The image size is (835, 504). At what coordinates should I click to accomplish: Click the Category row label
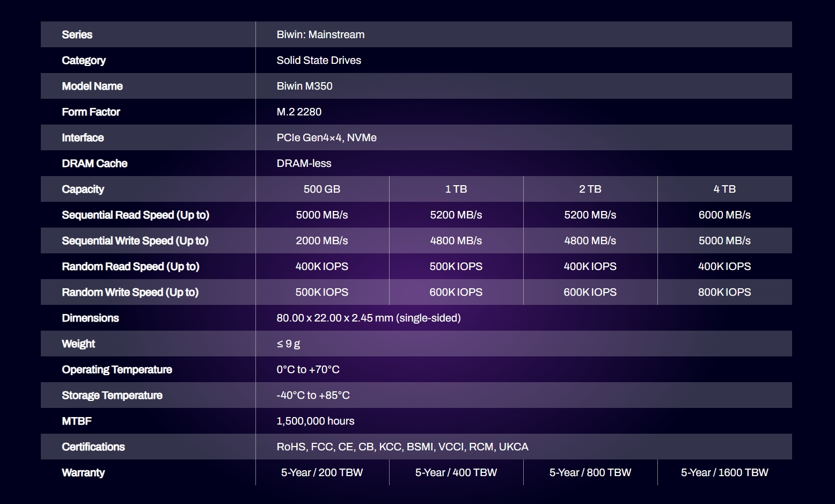click(x=84, y=61)
